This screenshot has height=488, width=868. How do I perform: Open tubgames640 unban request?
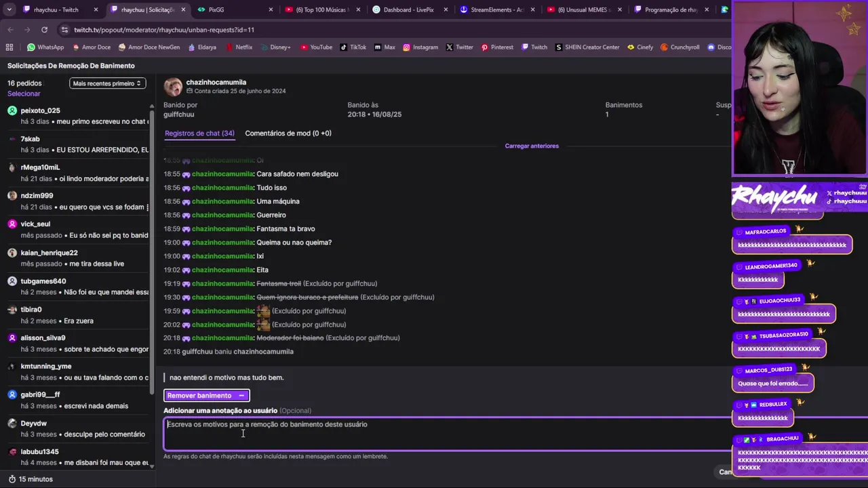pyautogui.click(x=78, y=287)
